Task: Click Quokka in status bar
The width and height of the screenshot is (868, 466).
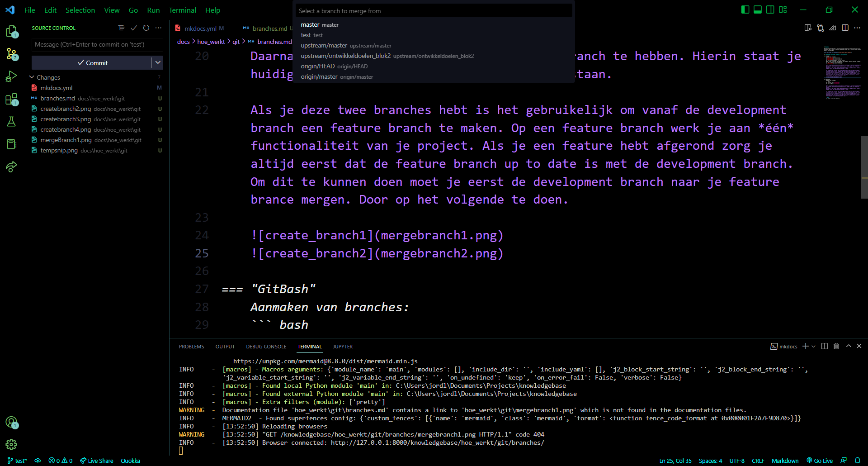Action: [x=130, y=461]
